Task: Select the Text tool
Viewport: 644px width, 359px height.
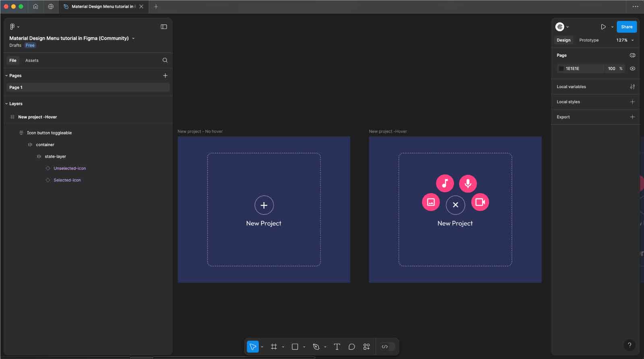Action: tap(337, 347)
